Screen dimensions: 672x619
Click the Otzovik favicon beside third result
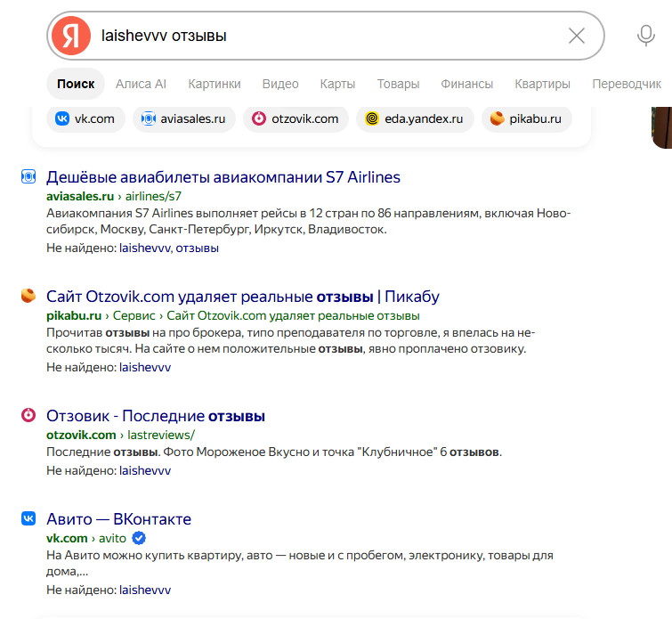tap(28, 415)
